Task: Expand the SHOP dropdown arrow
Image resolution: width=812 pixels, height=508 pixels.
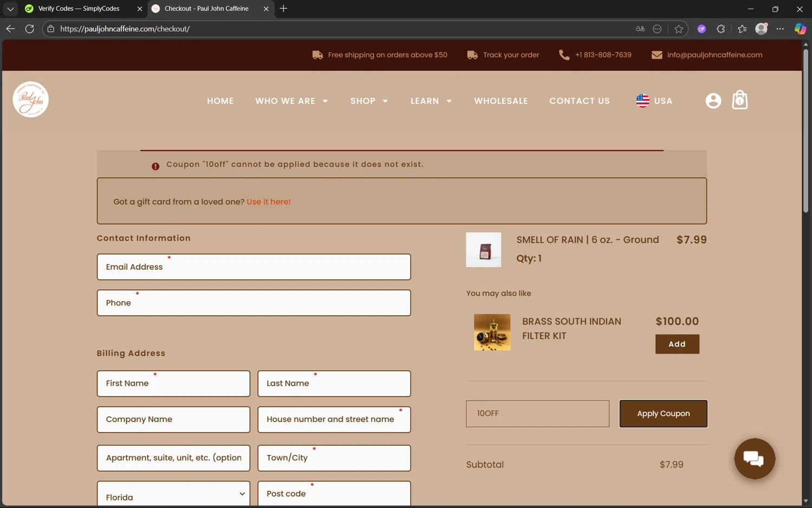Action: (x=385, y=101)
